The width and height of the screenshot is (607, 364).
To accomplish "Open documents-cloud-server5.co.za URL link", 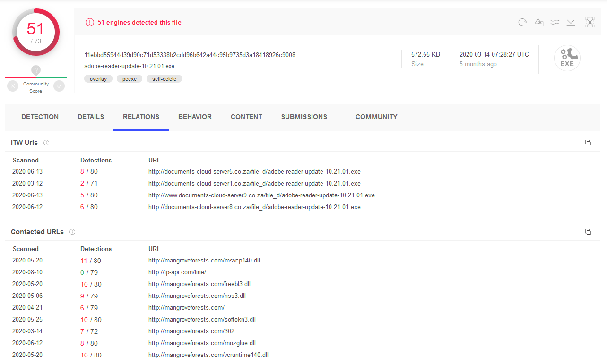I will 254,171.
